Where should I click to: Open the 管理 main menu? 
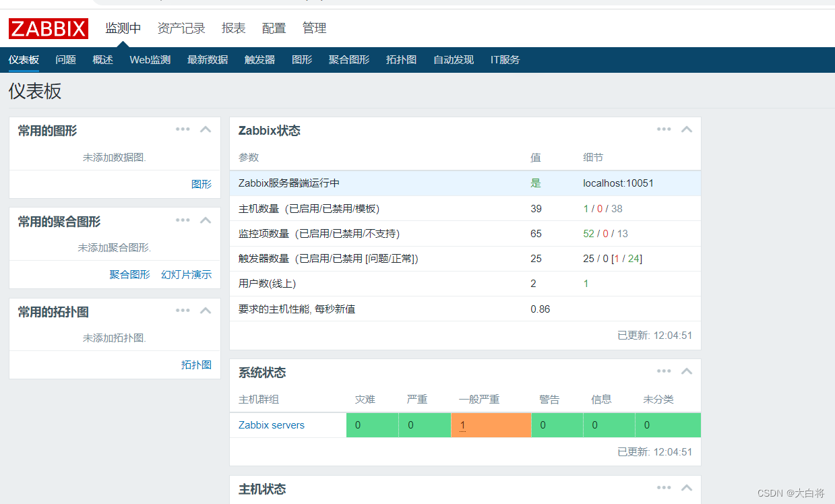tap(315, 28)
